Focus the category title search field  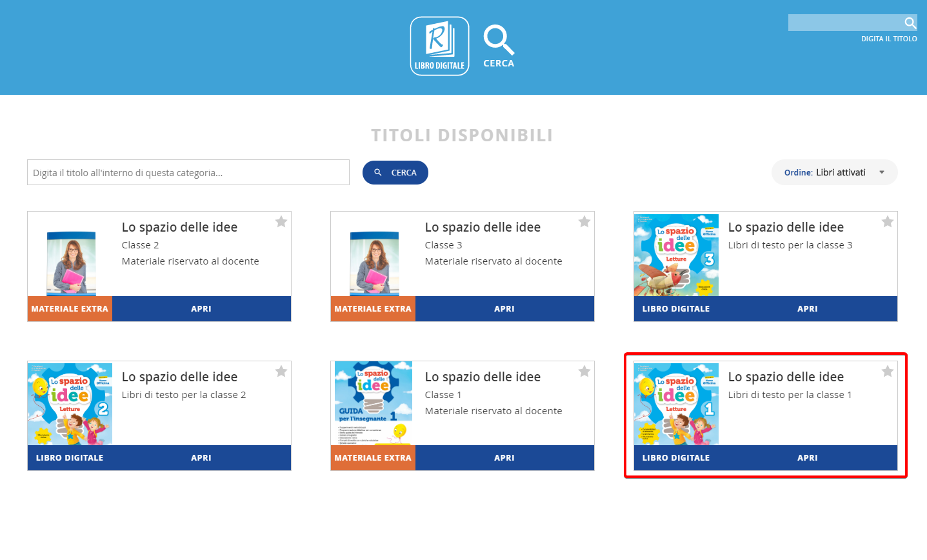coord(188,172)
